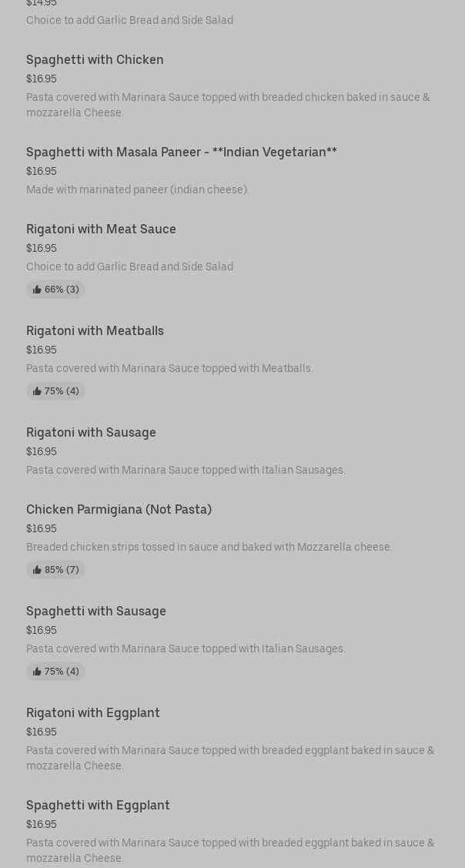
Task: Click thumbs-up icon under Rigatoni with Meat Sauce
Action: click(x=37, y=290)
